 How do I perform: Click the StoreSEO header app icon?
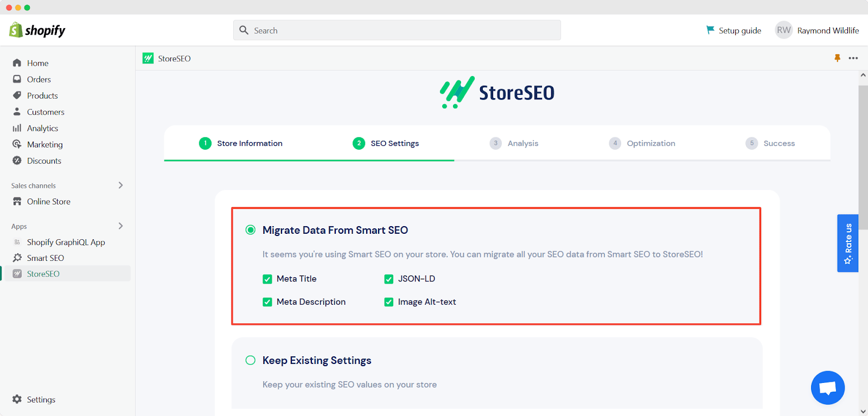point(148,58)
